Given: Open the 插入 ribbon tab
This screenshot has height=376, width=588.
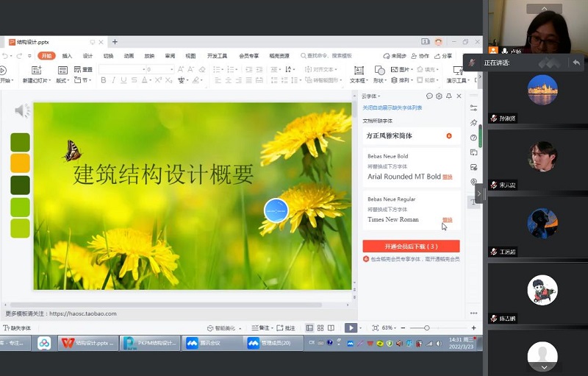Looking at the screenshot, I should [x=67, y=55].
